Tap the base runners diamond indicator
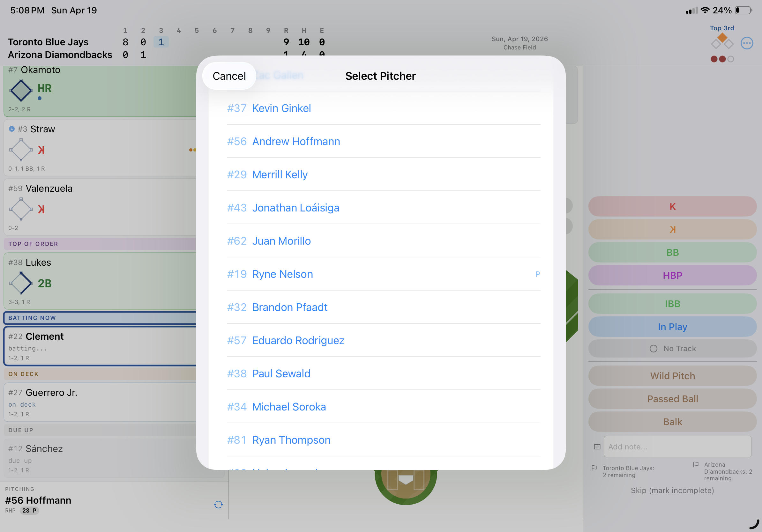The width and height of the screenshot is (762, 532). (x=722, y=41)
